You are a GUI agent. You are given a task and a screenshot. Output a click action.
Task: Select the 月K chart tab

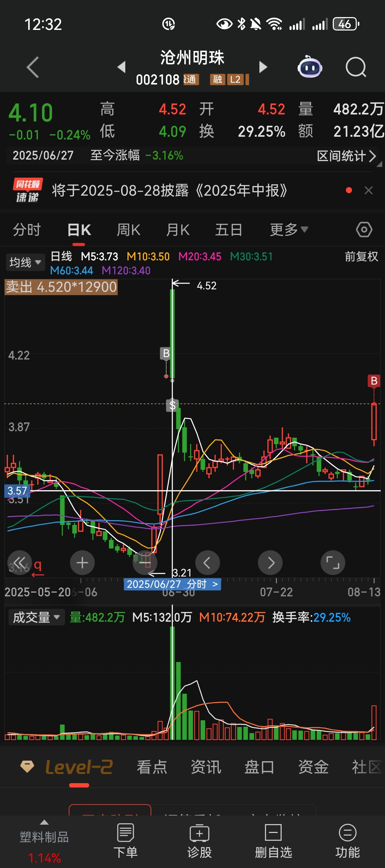point(178,230)
